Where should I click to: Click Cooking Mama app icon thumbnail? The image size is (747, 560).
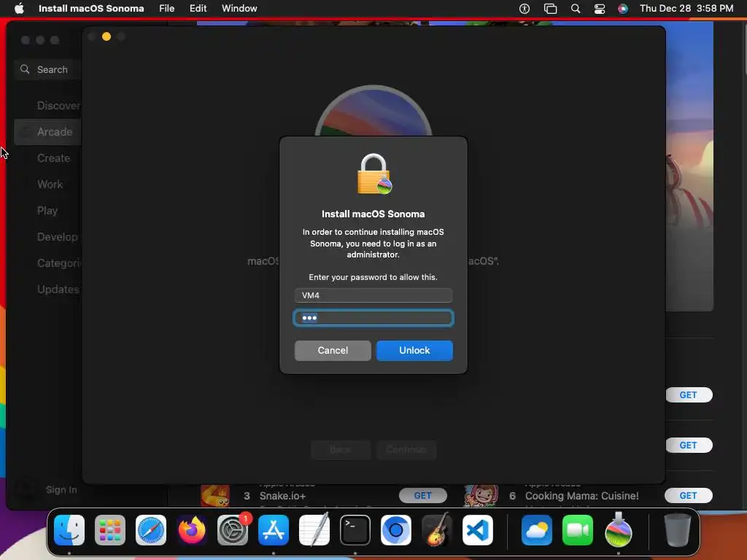pos(481,495)
